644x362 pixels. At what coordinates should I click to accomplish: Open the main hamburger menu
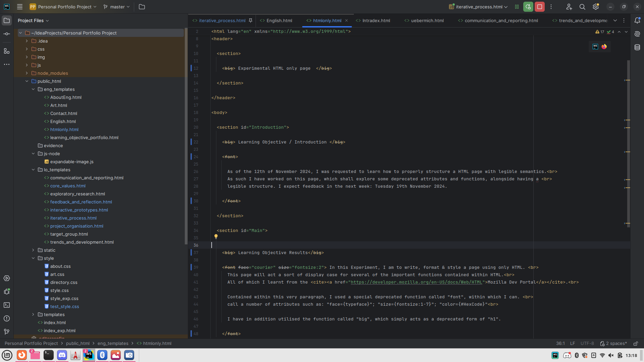tap(20, 7)
